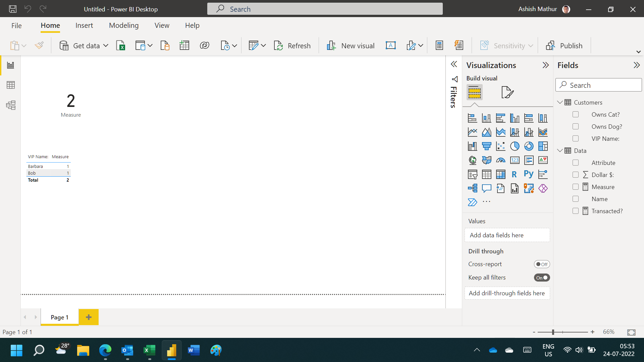Screen dimensions: 644x362
Task: Turn on Cross-report drill through
Action: click(542, 264)
